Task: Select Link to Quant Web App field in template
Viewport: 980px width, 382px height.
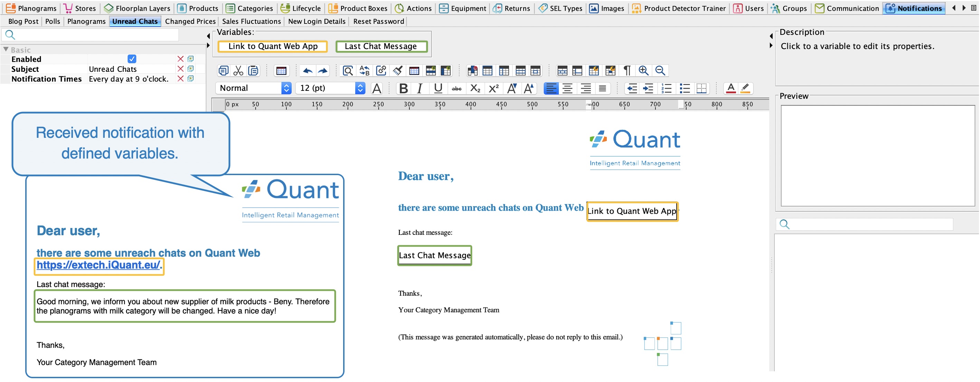Action: [x=632, y=211]
